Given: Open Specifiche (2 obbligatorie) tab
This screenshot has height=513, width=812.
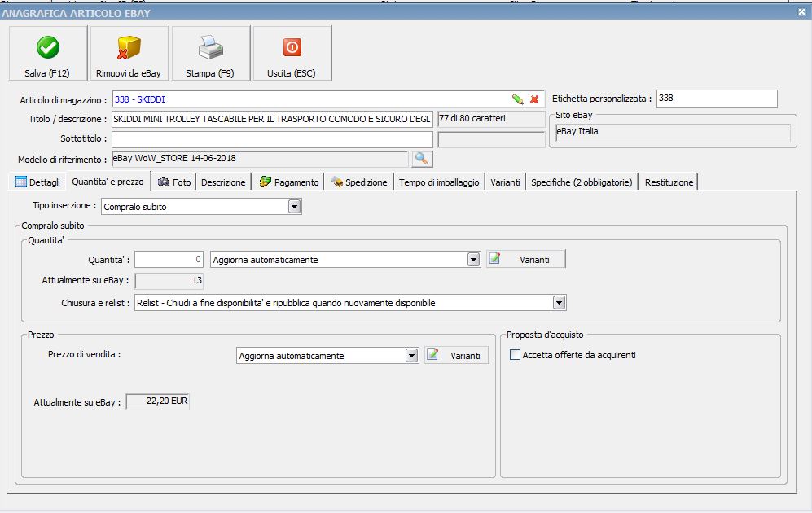Looking at the screenshot, I should pos(582,182).
